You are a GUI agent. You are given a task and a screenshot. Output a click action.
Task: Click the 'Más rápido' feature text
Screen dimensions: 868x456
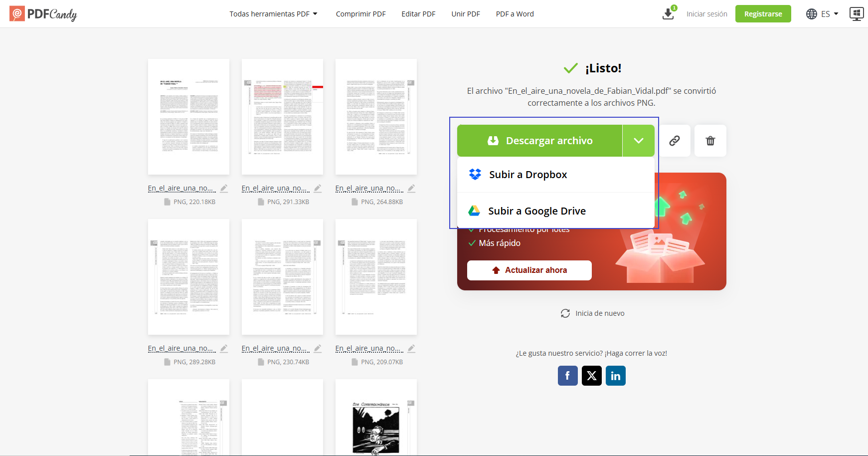coord(500,243)
